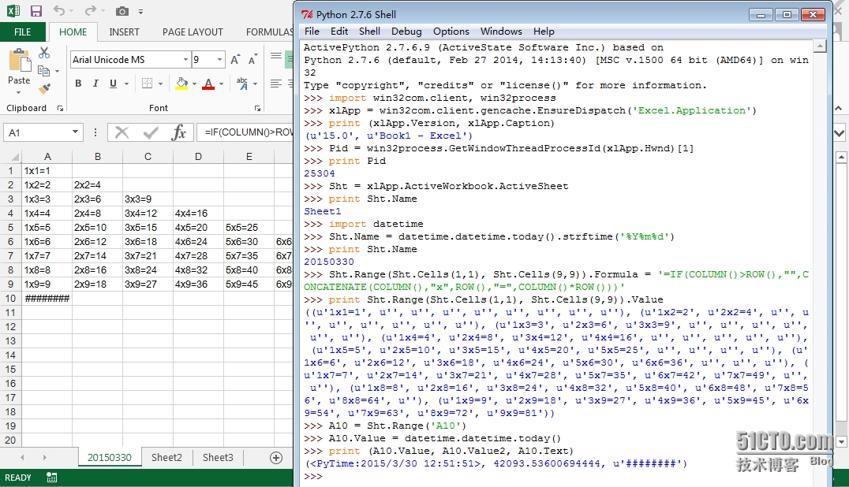Toggle underline formatting
Image resolution: width=849 pixels, height=487 pixels.
pos(113,83)
